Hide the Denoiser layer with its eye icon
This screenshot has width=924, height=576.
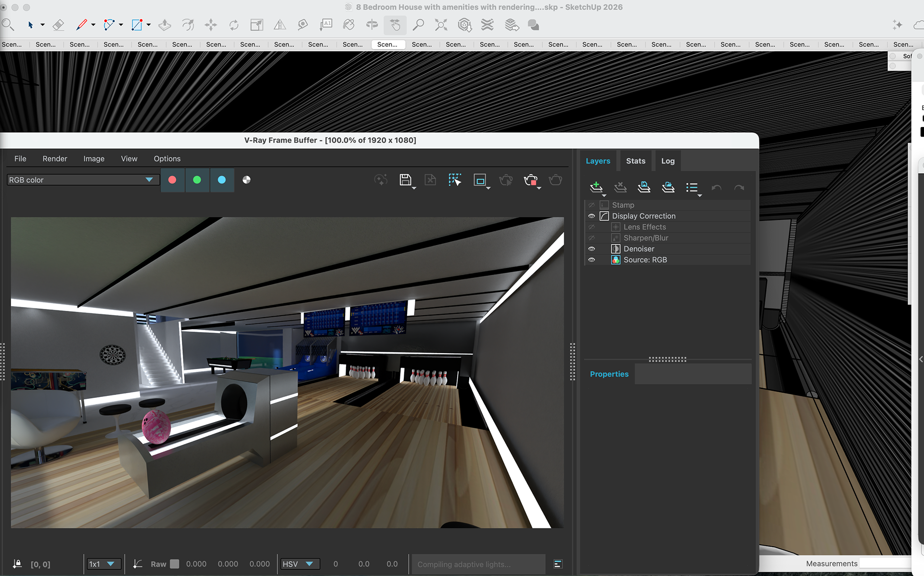(x=591, y=249)
